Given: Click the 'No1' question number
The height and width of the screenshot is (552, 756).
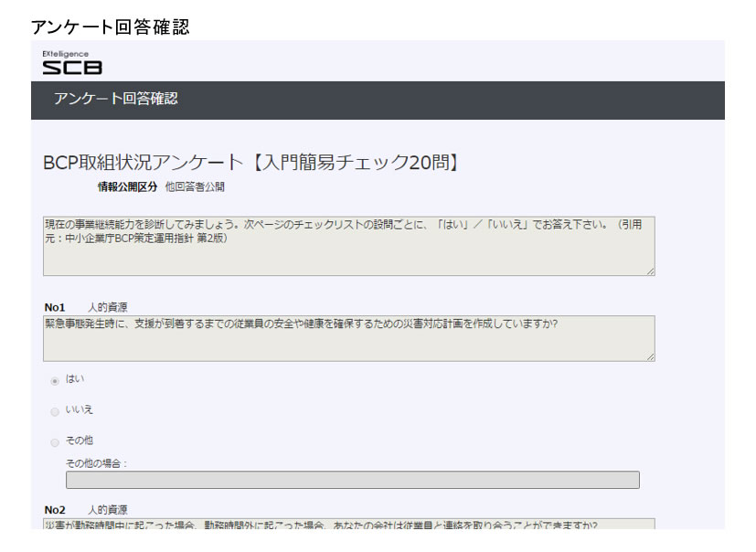Looking at the screenshot, I should click(55, 308).
